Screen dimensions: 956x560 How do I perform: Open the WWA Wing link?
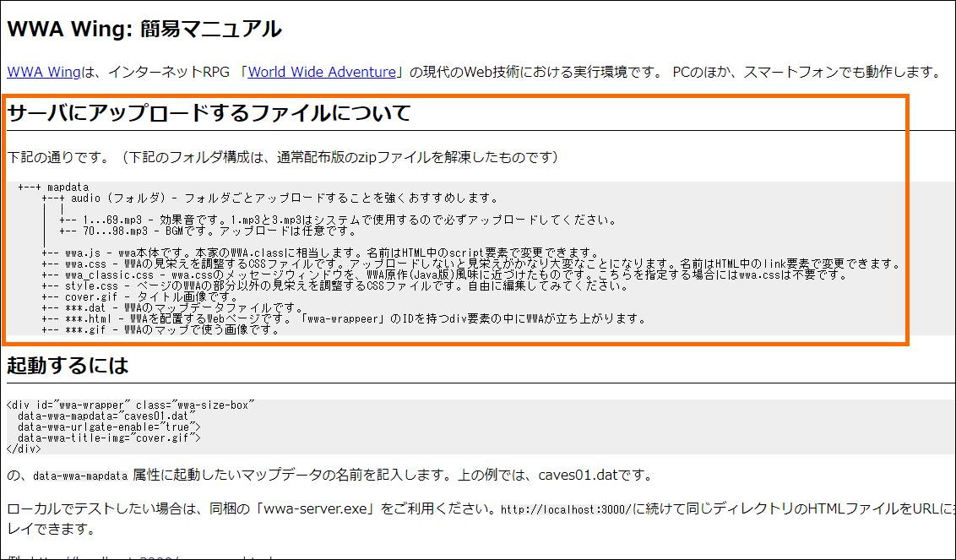43,72
